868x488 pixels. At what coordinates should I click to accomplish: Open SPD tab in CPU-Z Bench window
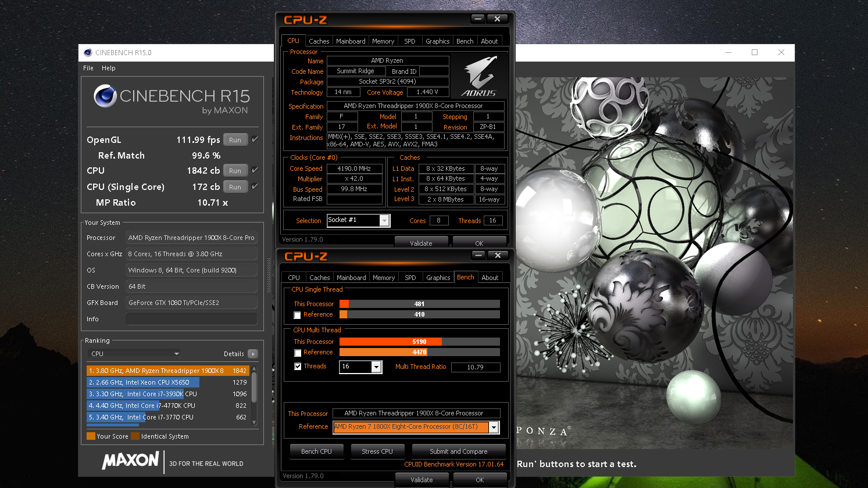click(410, 278)
